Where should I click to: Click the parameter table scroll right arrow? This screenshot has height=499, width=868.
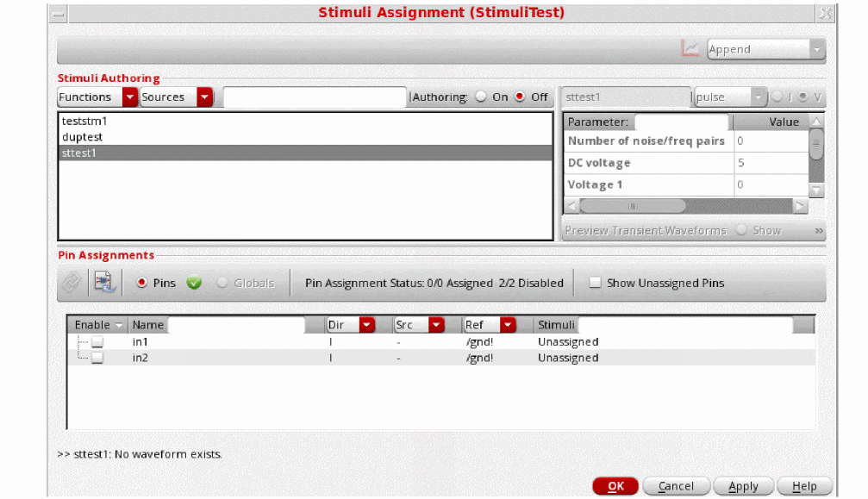800,206
